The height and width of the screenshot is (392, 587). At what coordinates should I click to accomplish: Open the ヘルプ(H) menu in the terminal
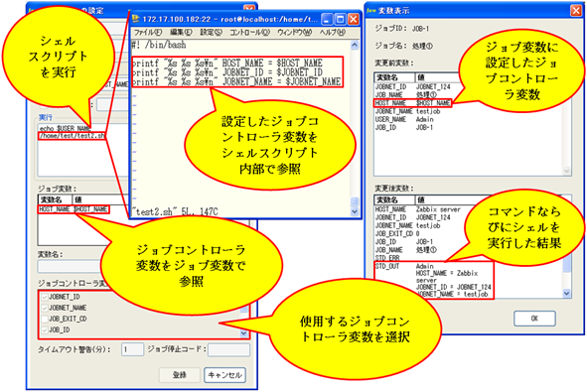[x=332, y=32]
